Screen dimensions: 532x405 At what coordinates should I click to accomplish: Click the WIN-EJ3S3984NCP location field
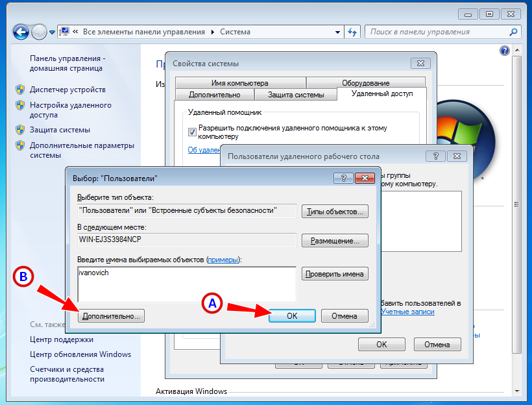click(x=187, y=239)
